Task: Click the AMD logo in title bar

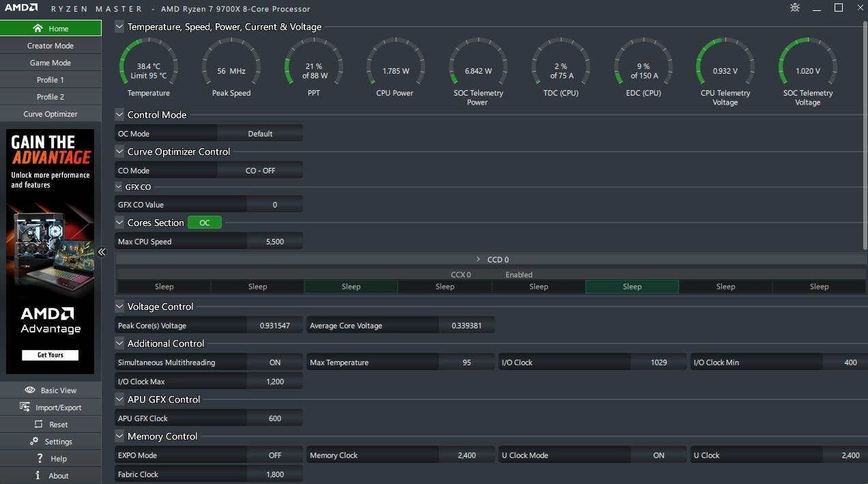Action: coord(20,8)
